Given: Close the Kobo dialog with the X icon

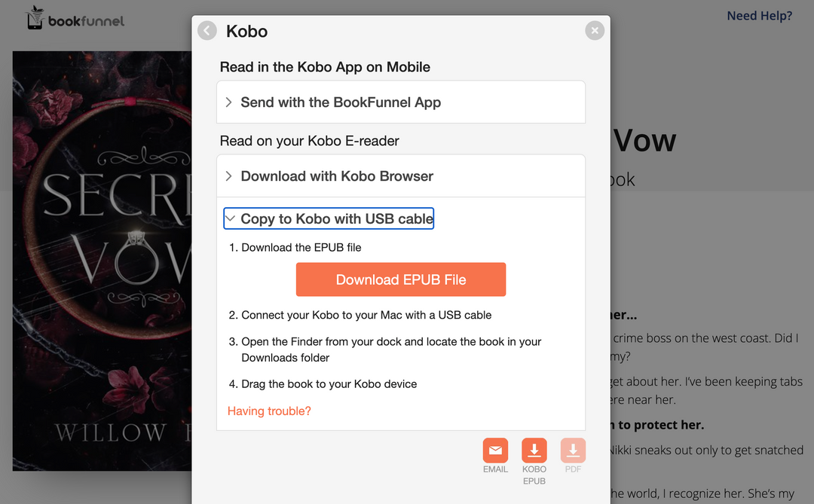Looking at the screenshot, I should point(595,31).
